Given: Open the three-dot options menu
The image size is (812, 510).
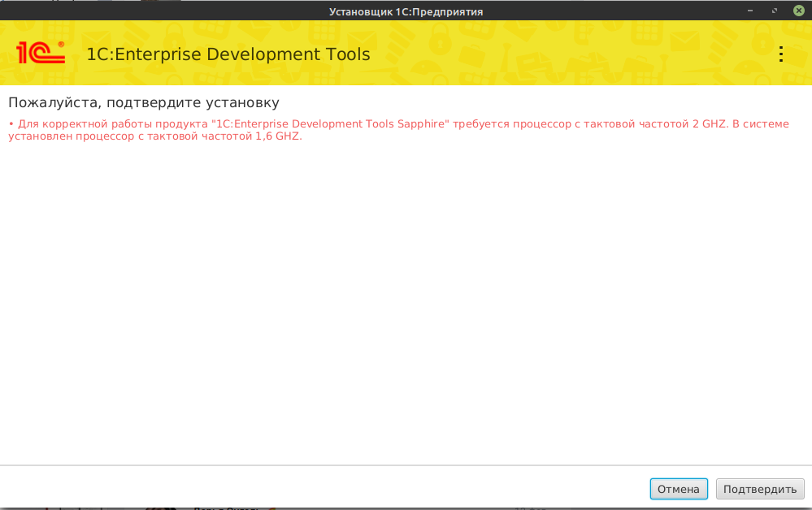Looking at the screenshot, I should click(x=781, y=54).
